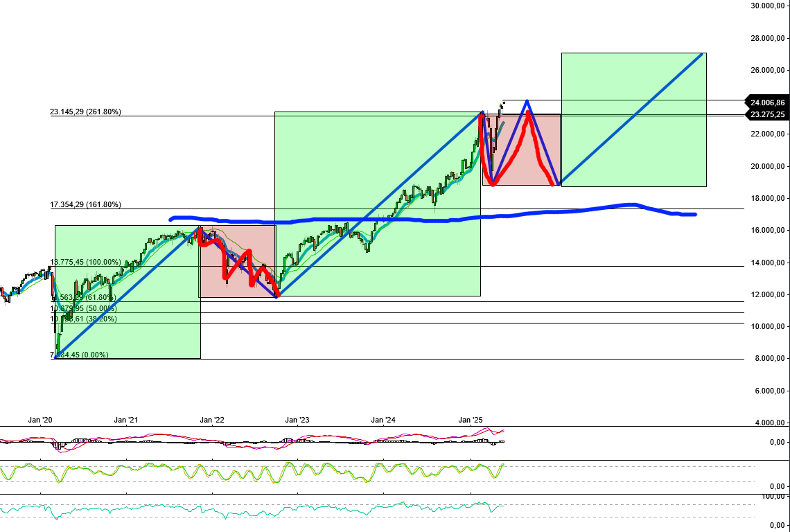The image size is (790, 532).
Task: Click the 50.00% retracement label 10.879,95
Action: coord(83,308)
